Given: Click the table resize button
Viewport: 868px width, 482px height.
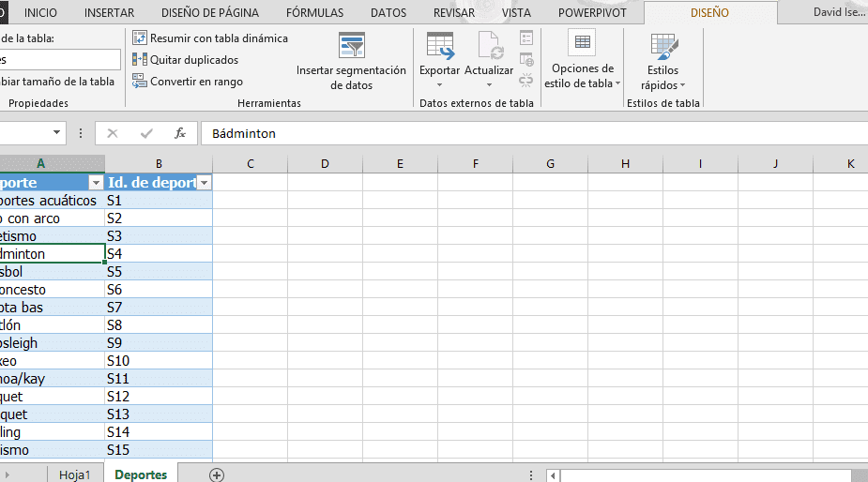Looking at the screenshot, I should point(57,82).
